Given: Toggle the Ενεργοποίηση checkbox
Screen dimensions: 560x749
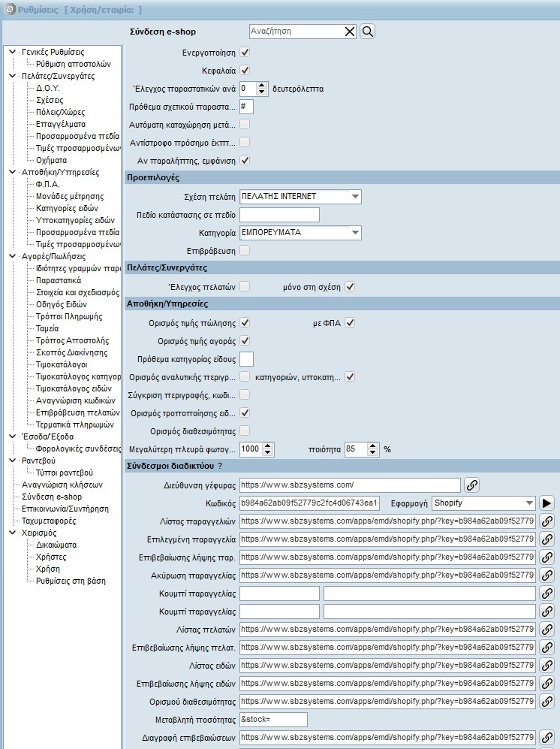Looking at the screenshot, I should click(245, 53).
